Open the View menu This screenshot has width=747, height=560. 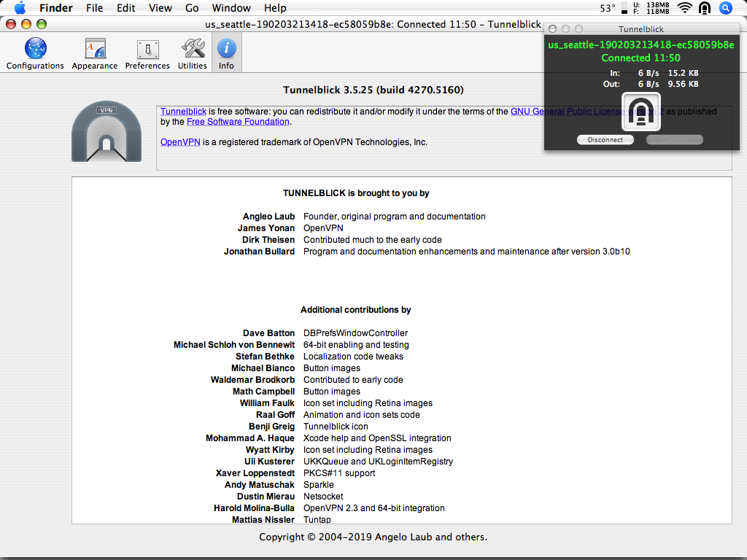160,8
